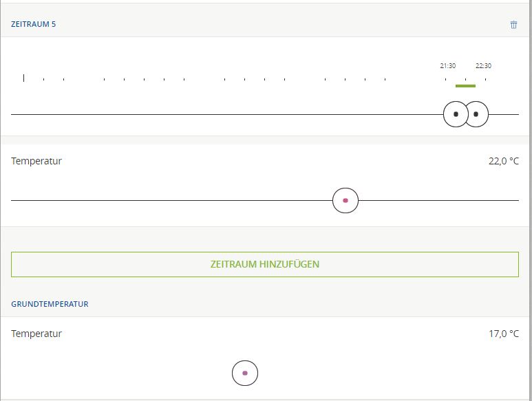
Task: Click the ZEITRAUM 5 section header
Action: (33, 24)
